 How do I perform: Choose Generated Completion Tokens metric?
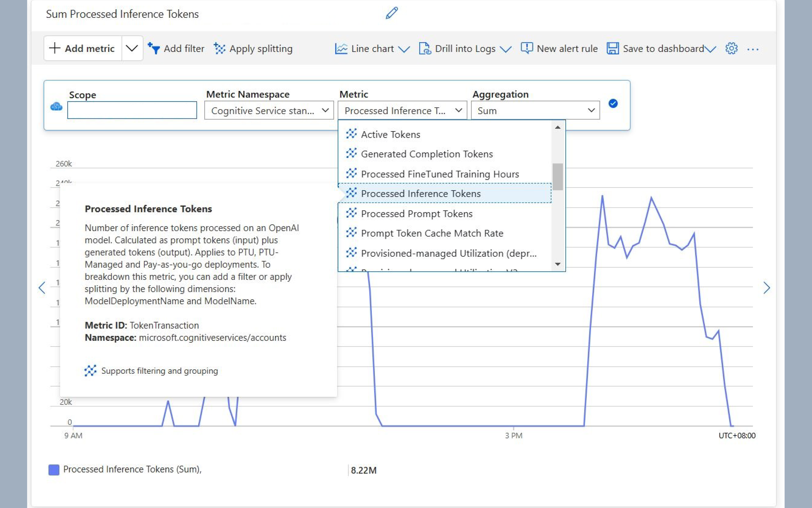426,154
